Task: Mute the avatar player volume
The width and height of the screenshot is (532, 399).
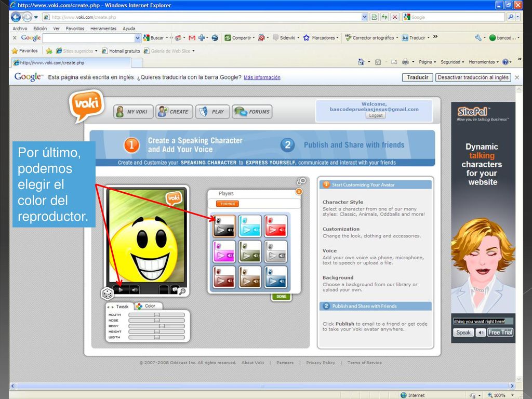Action: tap(135, 290)
